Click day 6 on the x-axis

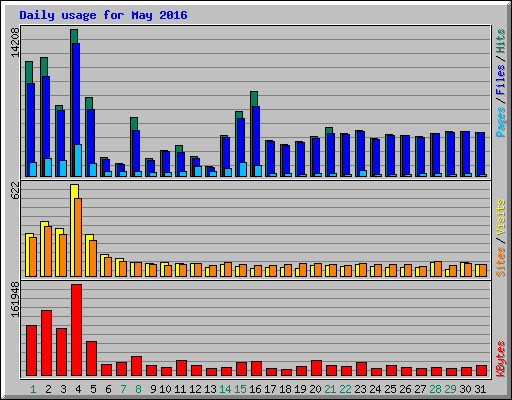108,389
